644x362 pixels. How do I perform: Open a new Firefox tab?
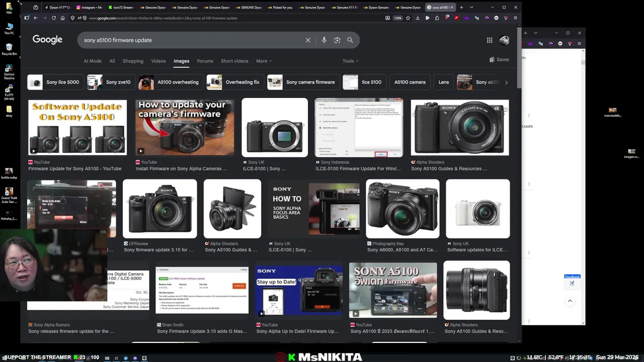click(x=461, y=8)
